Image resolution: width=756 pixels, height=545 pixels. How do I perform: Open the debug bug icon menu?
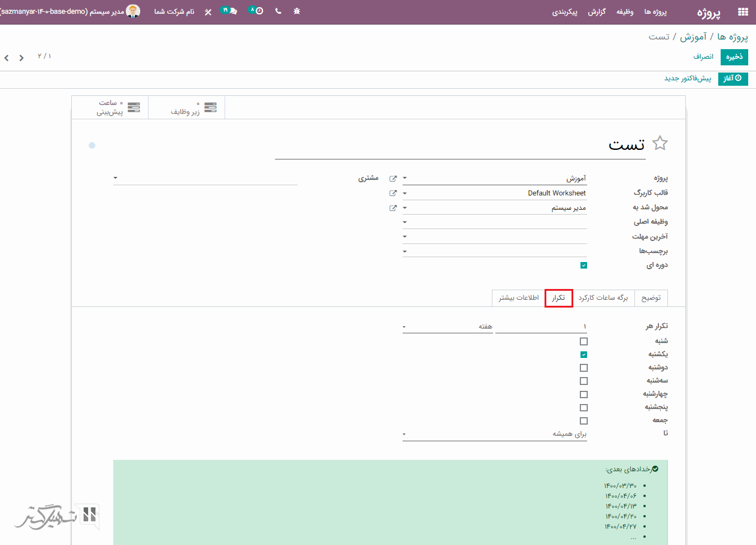pyautogui.click(x=297, y=11)
